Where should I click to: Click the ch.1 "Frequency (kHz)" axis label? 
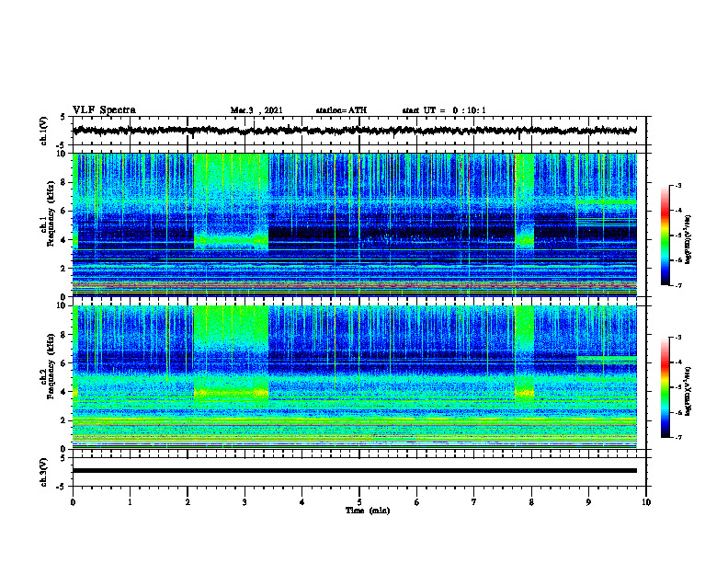click(51, 213)
